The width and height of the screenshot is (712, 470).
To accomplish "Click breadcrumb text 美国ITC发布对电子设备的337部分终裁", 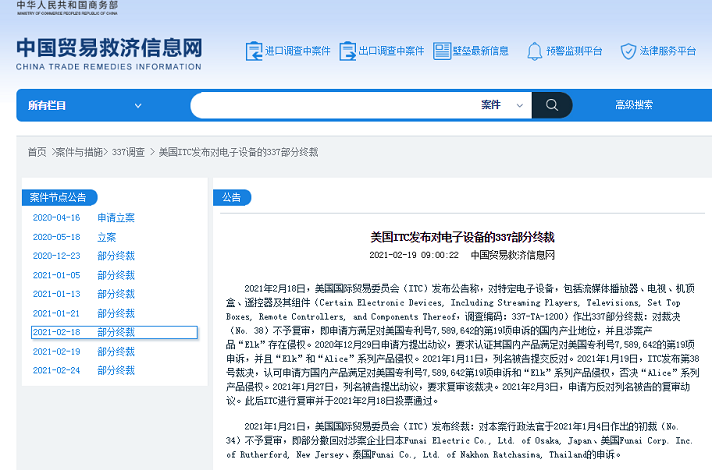I will 238,152.
